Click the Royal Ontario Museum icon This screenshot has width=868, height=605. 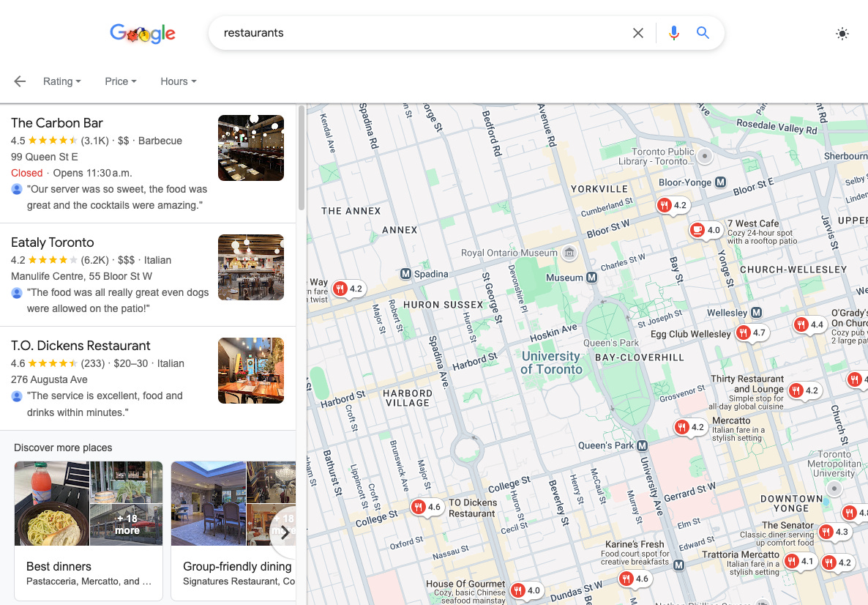point(569,253)
